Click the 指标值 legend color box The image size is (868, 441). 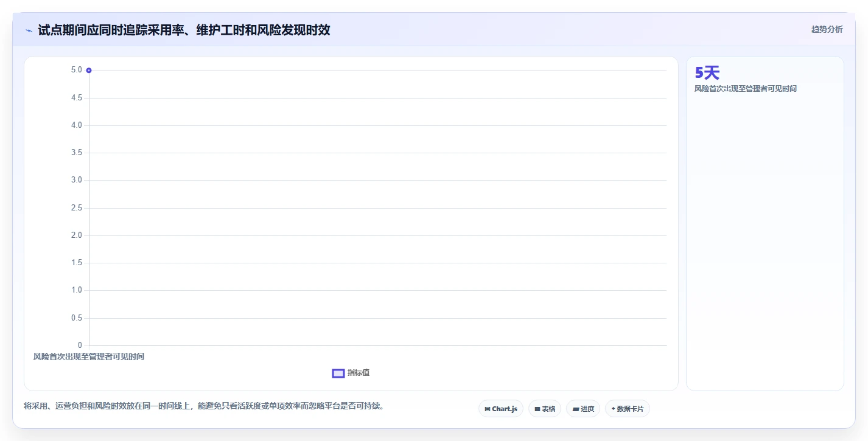[x=338, y=373]
